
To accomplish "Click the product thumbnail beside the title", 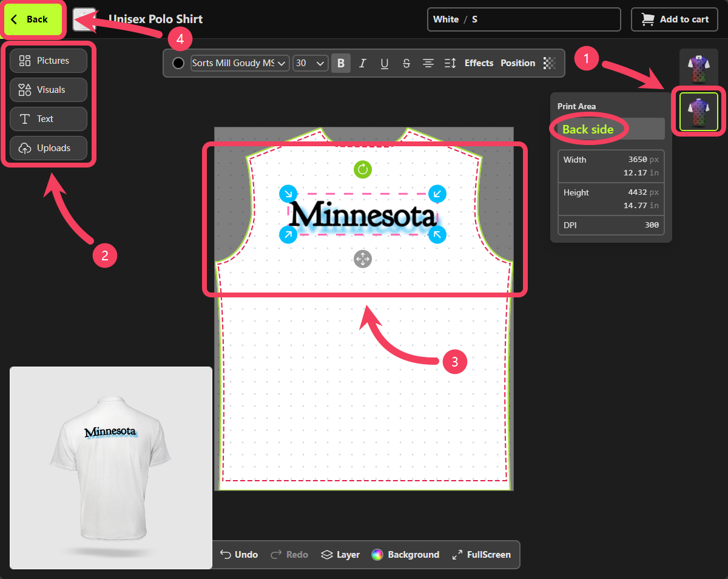I will (x=84, y=19).
